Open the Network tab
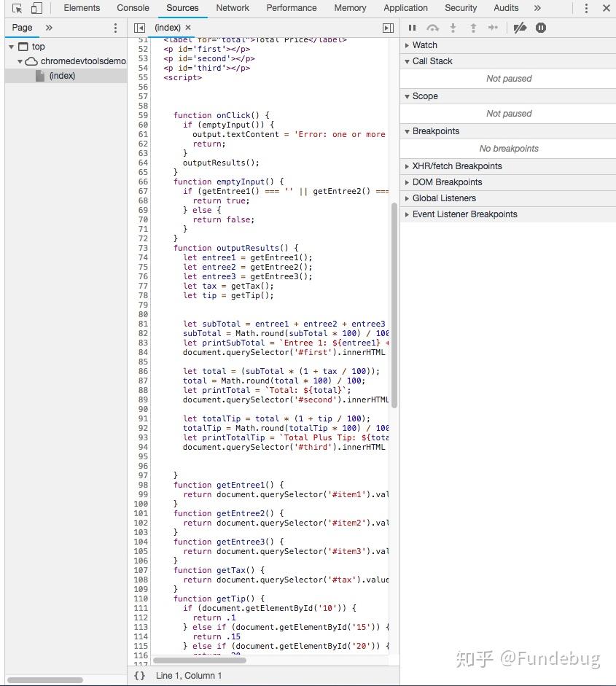616x686 pixels. [x=233, y=8]
